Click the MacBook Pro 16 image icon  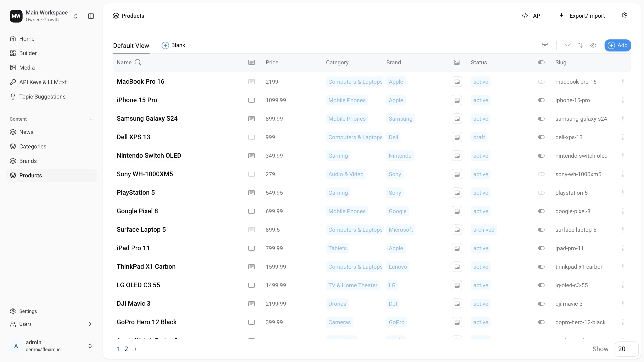tap(457, 82)
